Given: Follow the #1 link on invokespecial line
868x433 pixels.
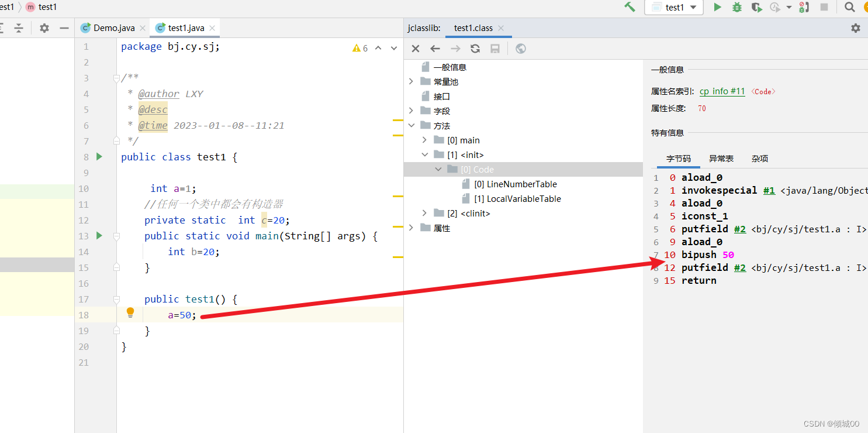Looking at the screenshot, I should click(x=769, y=191).
